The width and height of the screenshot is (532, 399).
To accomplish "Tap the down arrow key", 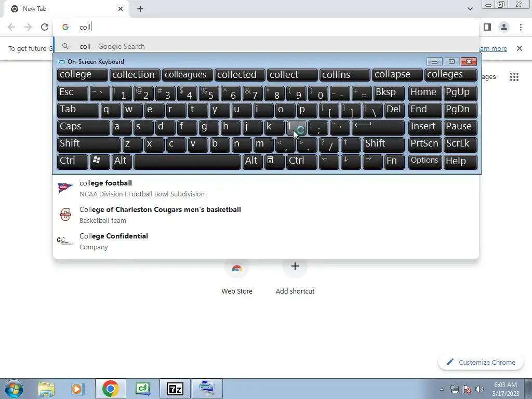I will [351, 161].
